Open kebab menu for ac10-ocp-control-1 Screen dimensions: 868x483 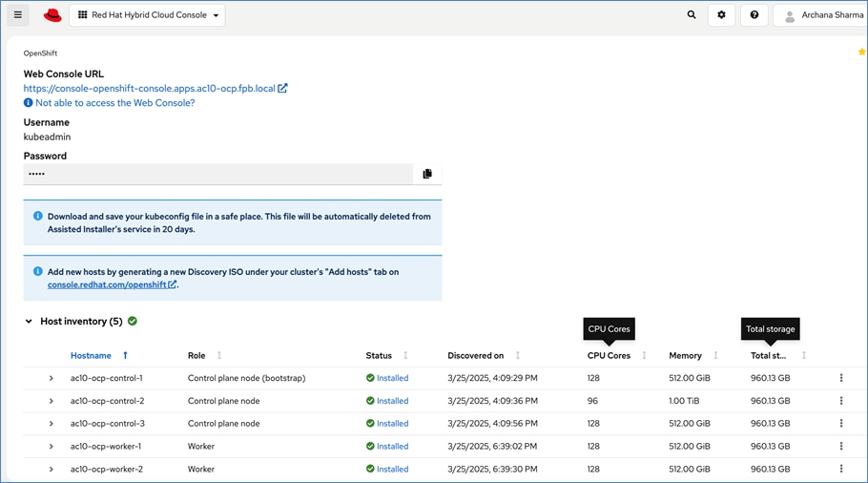841,378
